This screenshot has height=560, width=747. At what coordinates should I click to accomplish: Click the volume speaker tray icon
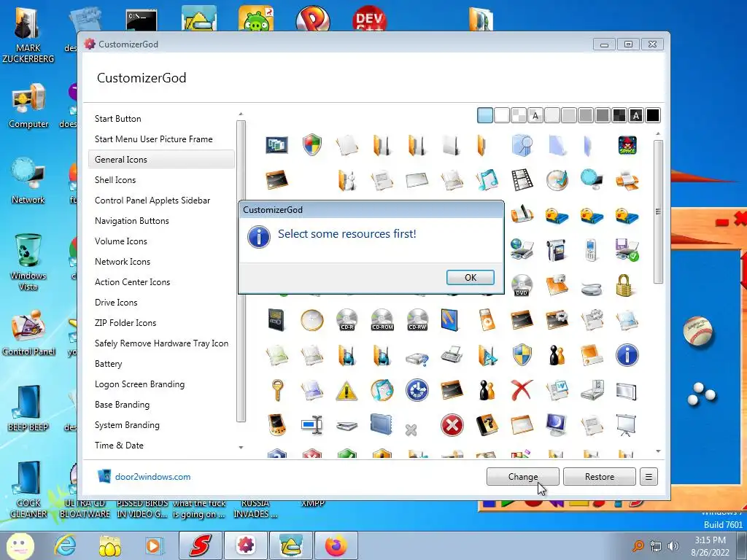[673, 546]
